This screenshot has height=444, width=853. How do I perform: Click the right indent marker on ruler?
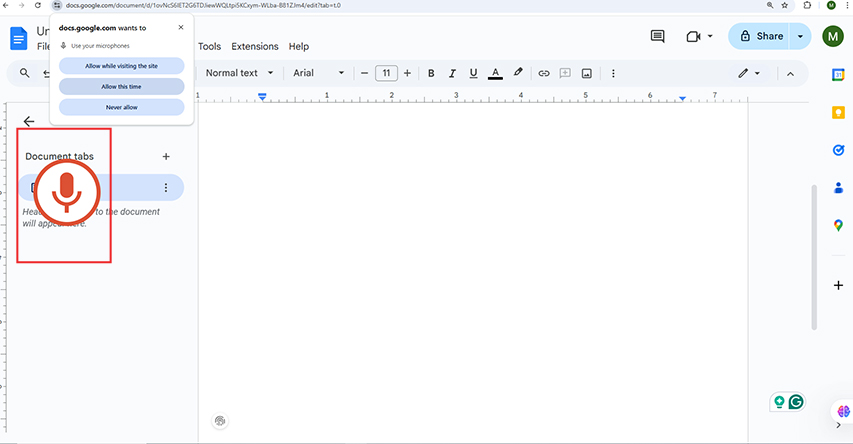[682, 98]
